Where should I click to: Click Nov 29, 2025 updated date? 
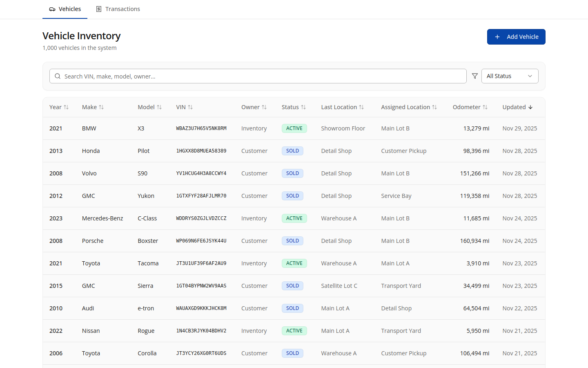[x=520, y=128]
